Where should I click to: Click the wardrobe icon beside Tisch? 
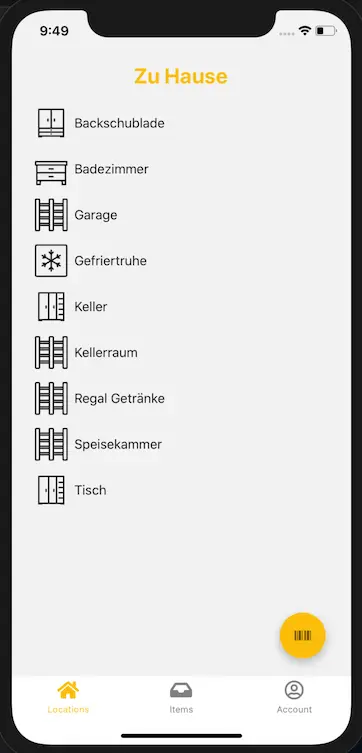tap(51, 490)
